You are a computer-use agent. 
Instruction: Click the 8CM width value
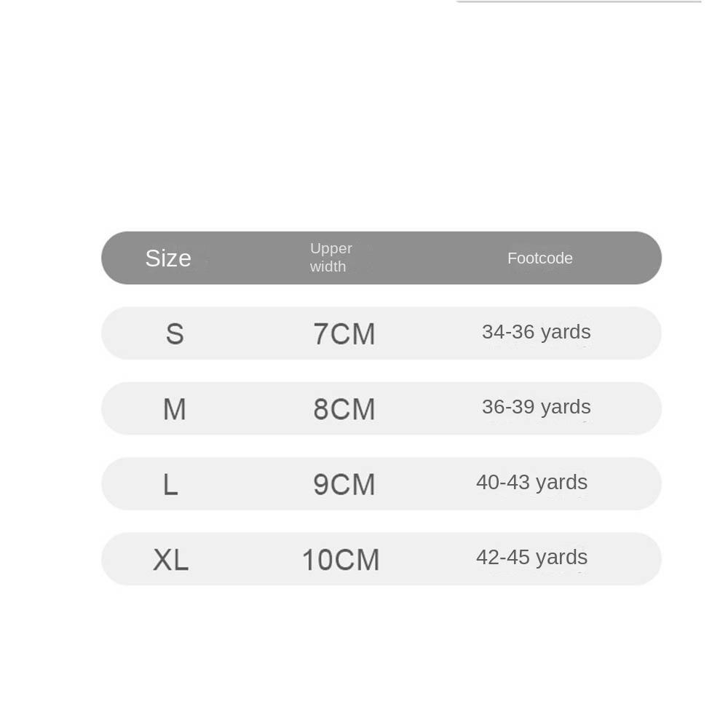pos(344,409)
